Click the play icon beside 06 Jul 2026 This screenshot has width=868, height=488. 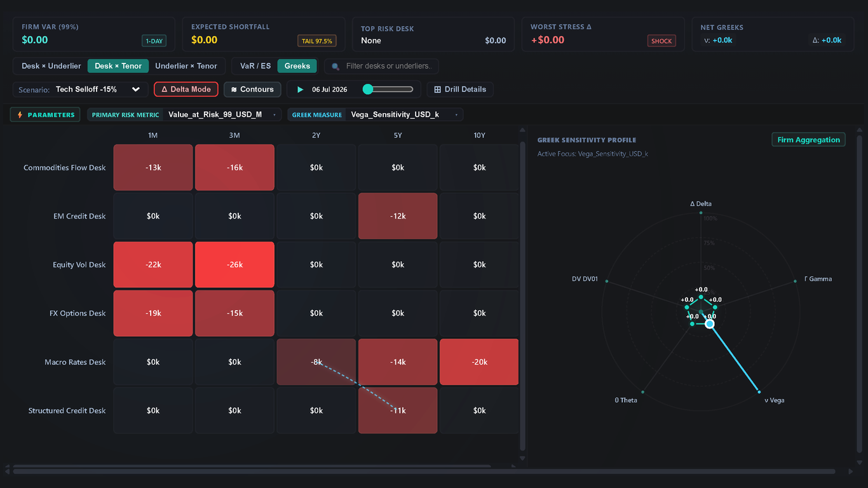pos(300,90)
